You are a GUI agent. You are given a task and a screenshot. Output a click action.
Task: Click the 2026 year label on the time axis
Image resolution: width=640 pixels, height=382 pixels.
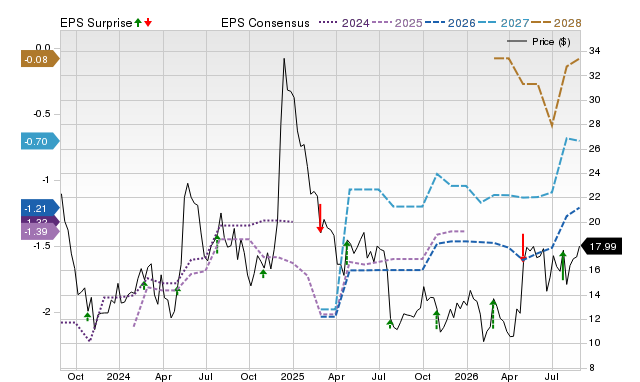coord(466,376)
